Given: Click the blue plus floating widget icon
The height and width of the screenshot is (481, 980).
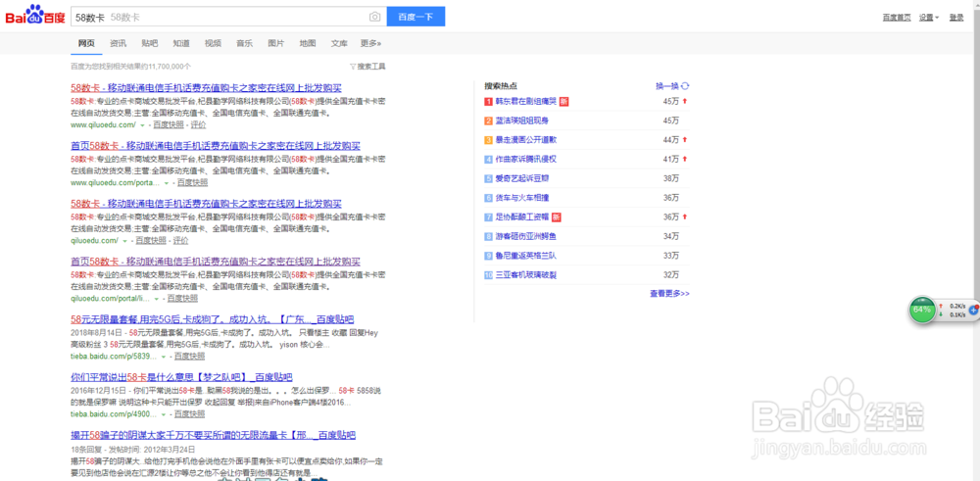Looking at the screenshot, I should 974,310.
